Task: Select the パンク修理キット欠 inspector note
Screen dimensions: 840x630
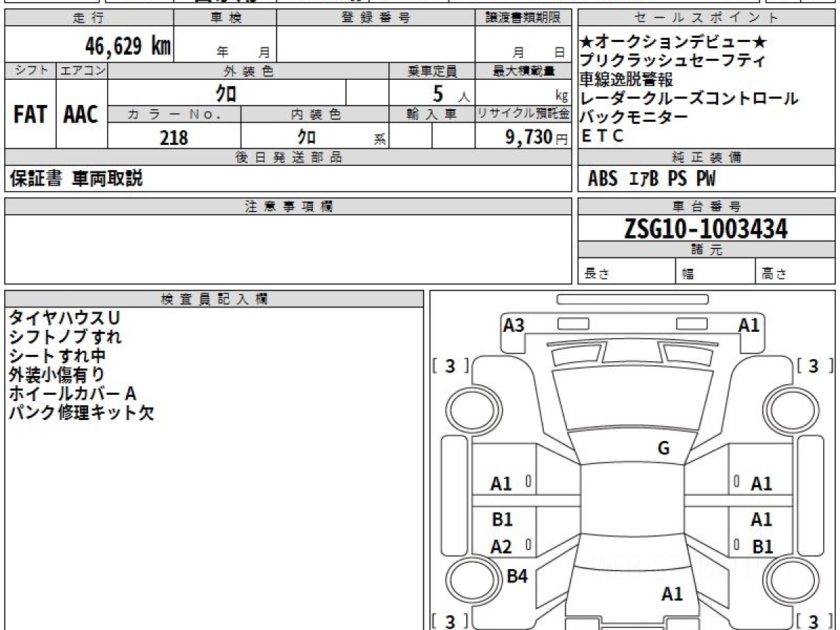Action: click(81, 412)
